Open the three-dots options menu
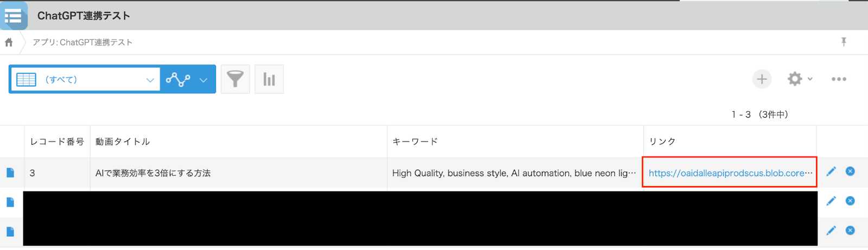This screenshot has height=250, width=868. [839, 79]
